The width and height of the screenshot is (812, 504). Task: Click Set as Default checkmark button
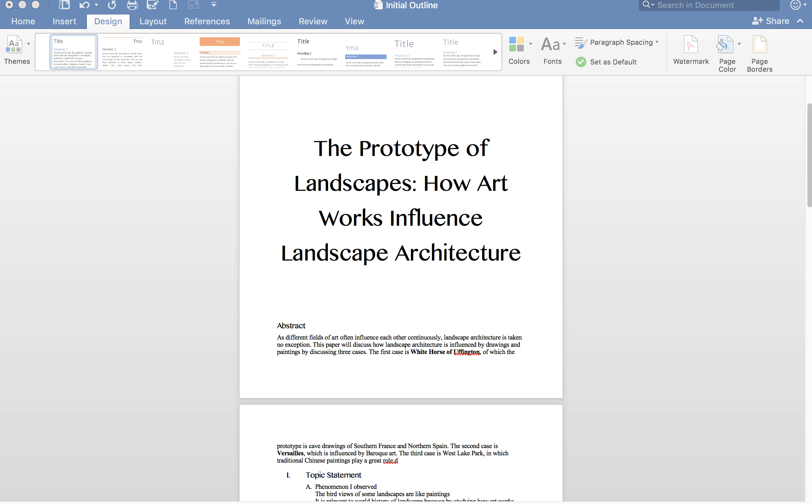[x=581, y=62]
